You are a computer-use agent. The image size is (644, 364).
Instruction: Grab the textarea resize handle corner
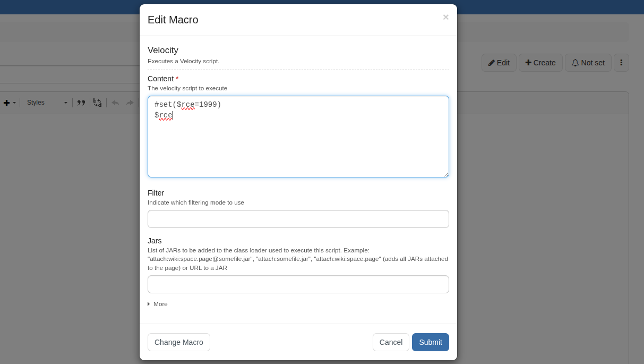(446, 174)
